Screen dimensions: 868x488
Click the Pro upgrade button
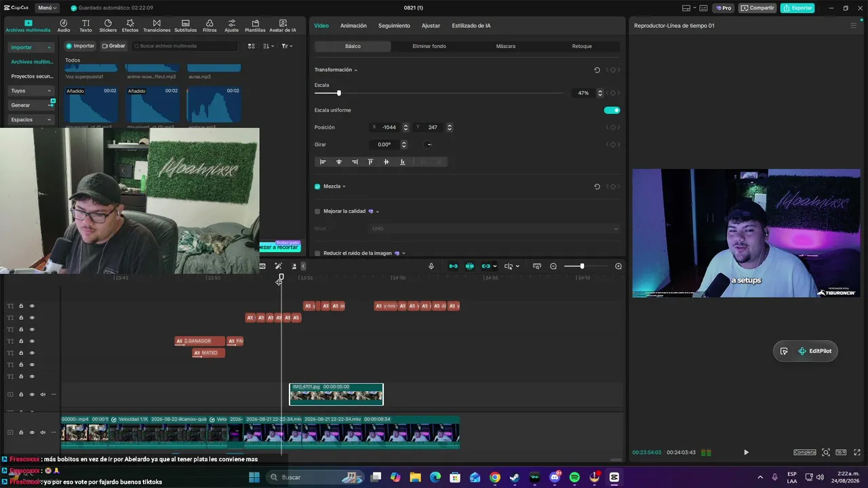pos(724,8)
